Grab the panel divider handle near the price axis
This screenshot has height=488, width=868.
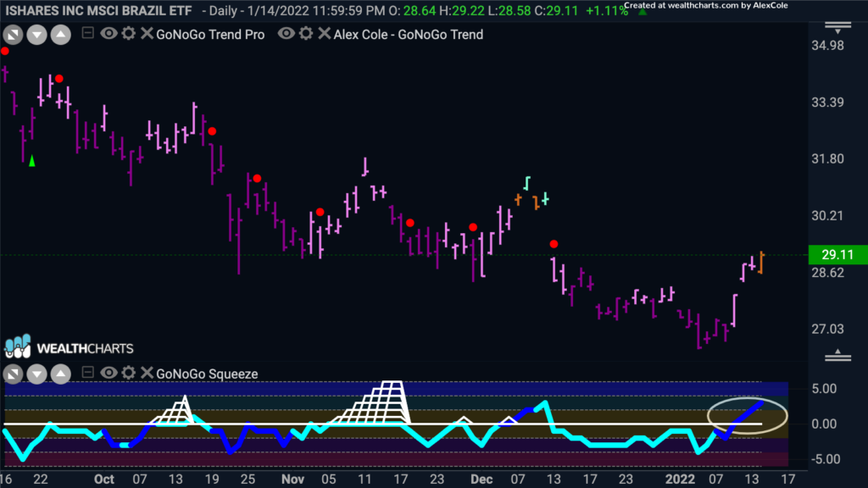837,356
